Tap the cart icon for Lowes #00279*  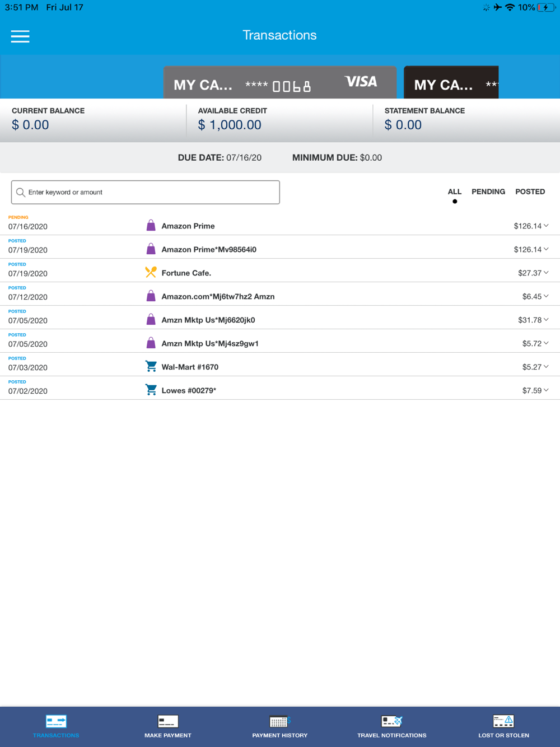[151, 390]
